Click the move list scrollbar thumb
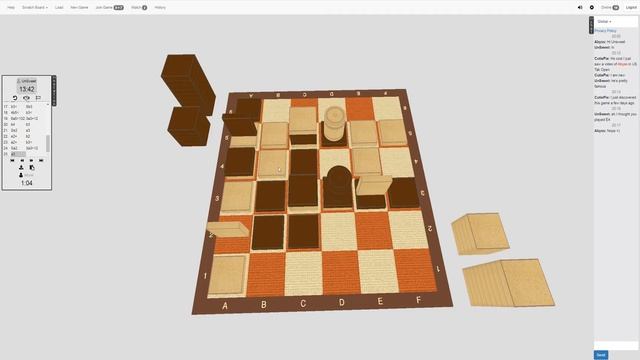Image resolution: width=640 pixels, height=360 pixels. point(48,143)
